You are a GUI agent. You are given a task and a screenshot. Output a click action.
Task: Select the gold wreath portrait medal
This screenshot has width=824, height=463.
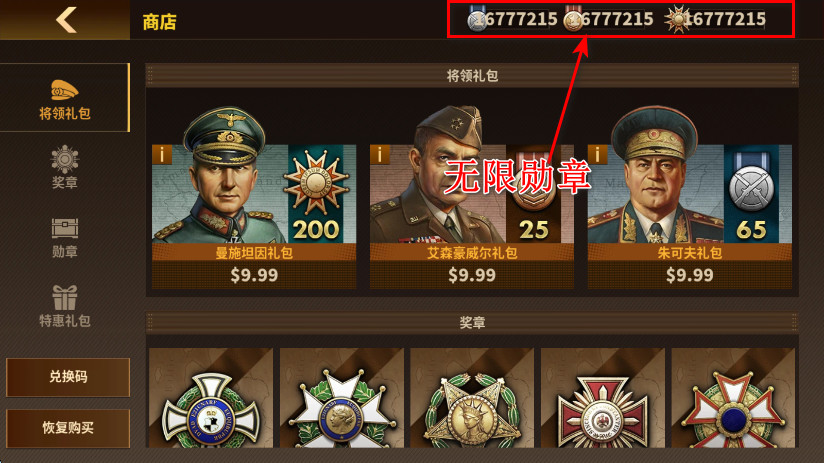[472, 398]
